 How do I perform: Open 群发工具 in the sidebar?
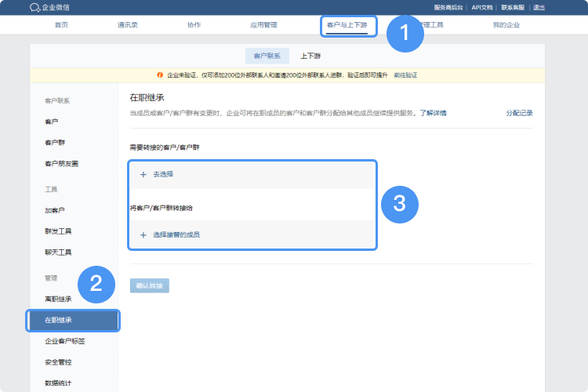[58, 231]
